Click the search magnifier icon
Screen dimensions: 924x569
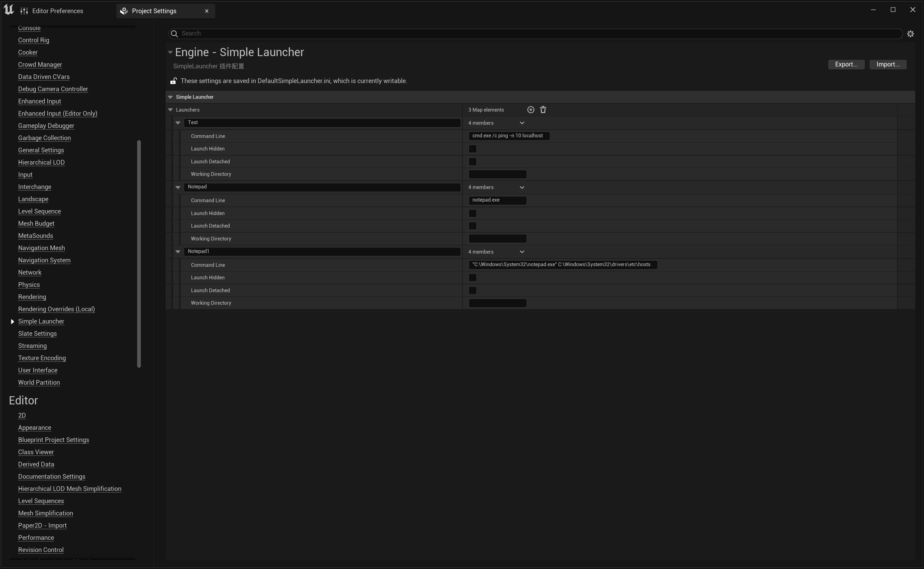point(174,34)
